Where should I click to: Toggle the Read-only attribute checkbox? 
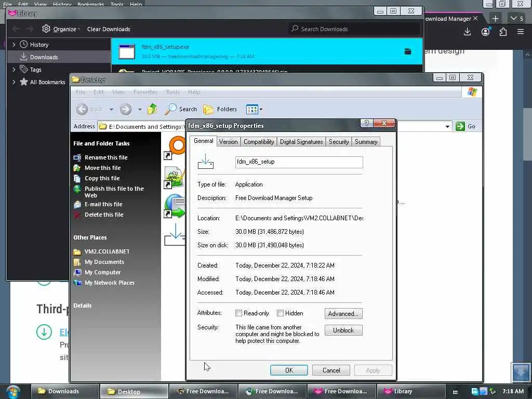point(238,313)
